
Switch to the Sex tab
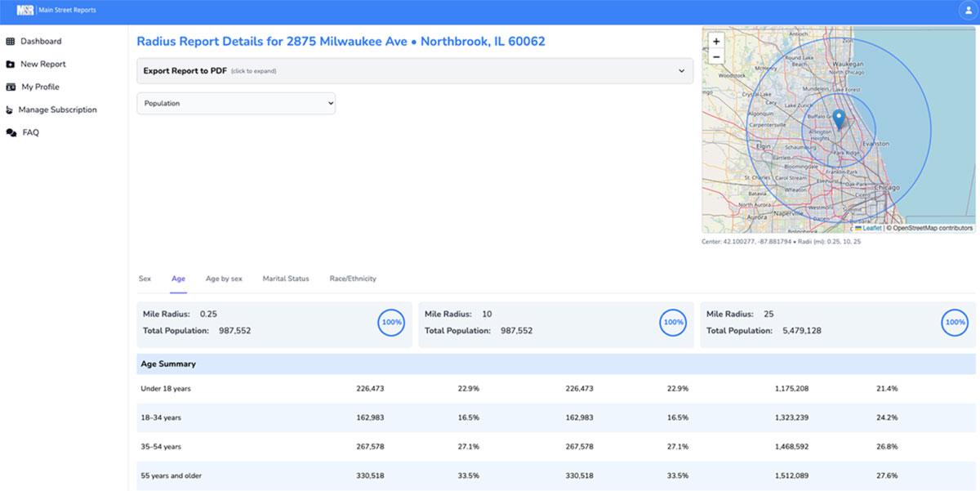click(x=145, y=279)
